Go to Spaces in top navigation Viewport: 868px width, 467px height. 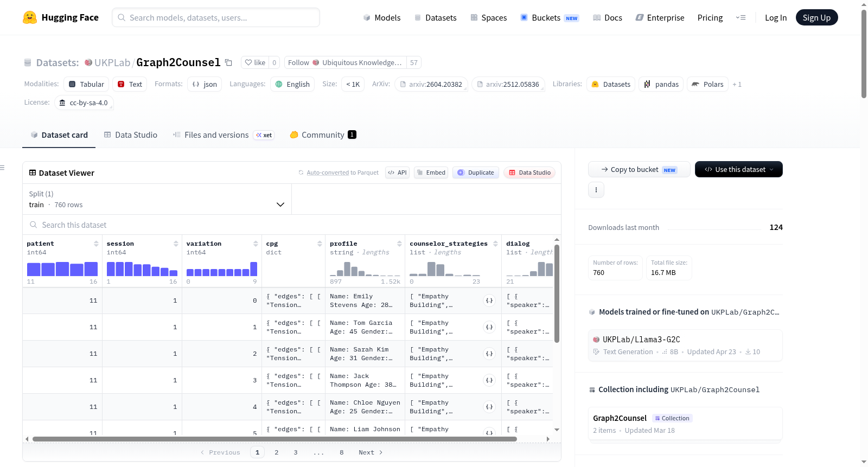click(x=489, y=18)
